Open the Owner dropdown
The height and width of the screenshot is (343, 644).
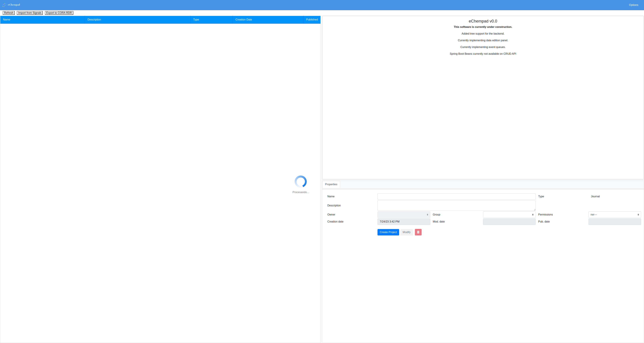(404, 215)
